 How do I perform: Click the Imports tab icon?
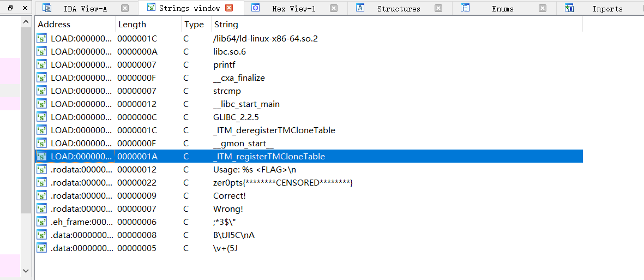pos(569,8)
